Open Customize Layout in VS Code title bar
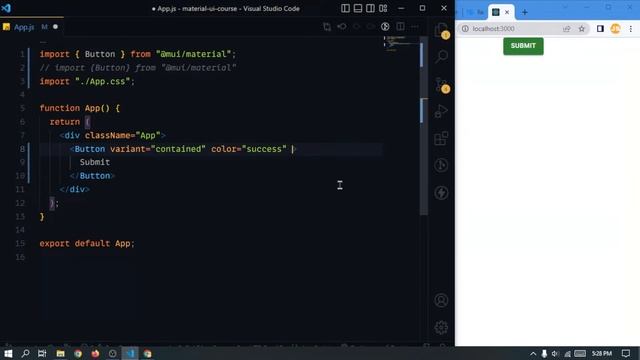 [x=383, y=8]
